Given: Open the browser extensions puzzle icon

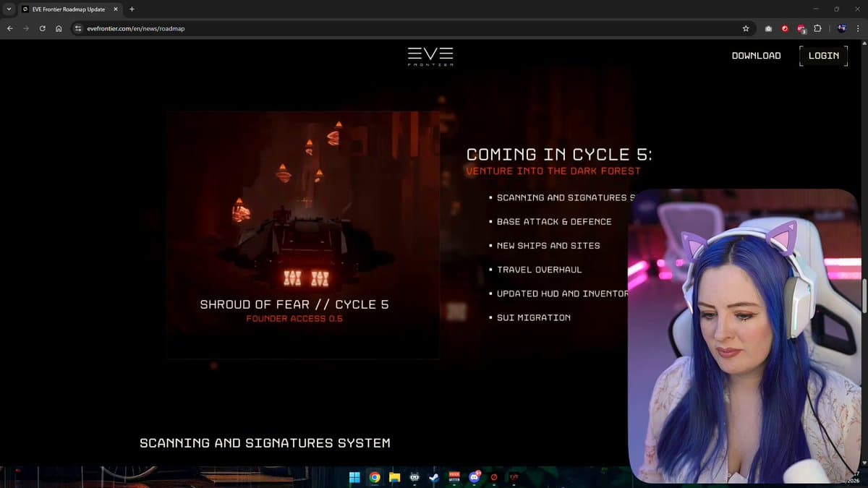Looking at the screenshot, I should (x=817, y=29).
